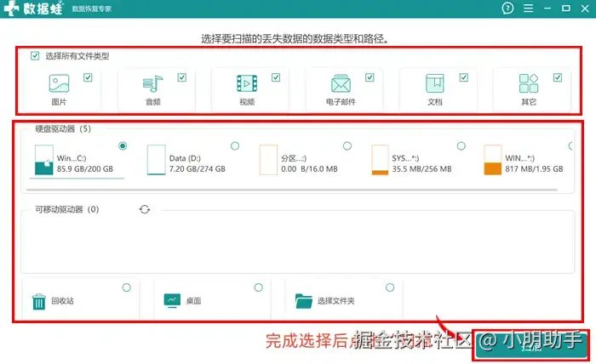Click the 回收站 recycle bin icon

[x=39, y=302]
